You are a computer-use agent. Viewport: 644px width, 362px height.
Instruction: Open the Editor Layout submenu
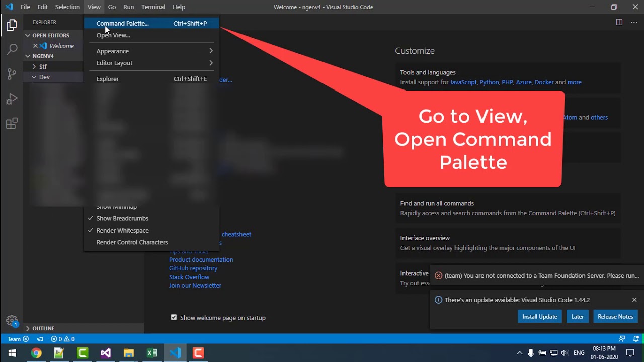click(152, 63)
